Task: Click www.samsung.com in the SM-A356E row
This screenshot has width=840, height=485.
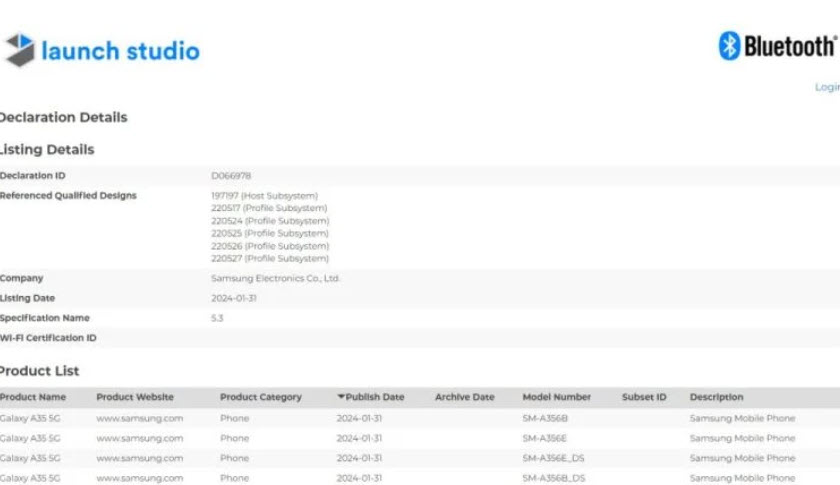Action: tap(140, 438)
